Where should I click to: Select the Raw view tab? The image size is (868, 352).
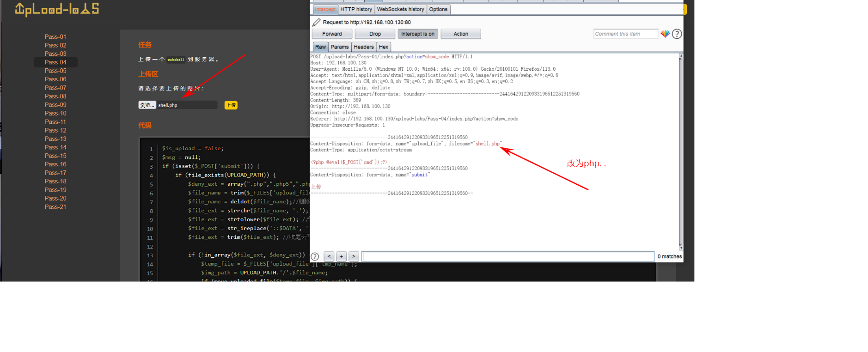(321, 47)
